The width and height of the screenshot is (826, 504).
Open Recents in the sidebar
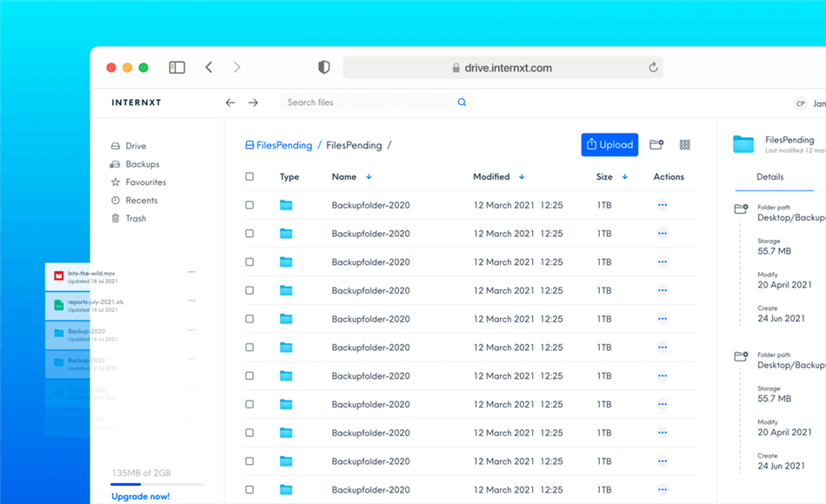pyautogui.click(x=134, y=200)
